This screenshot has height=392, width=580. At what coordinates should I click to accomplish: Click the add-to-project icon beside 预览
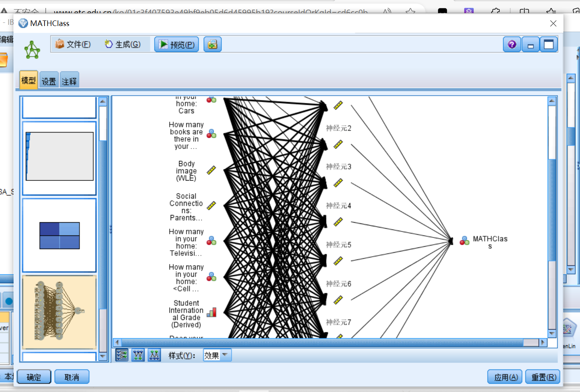pos(212,44)
